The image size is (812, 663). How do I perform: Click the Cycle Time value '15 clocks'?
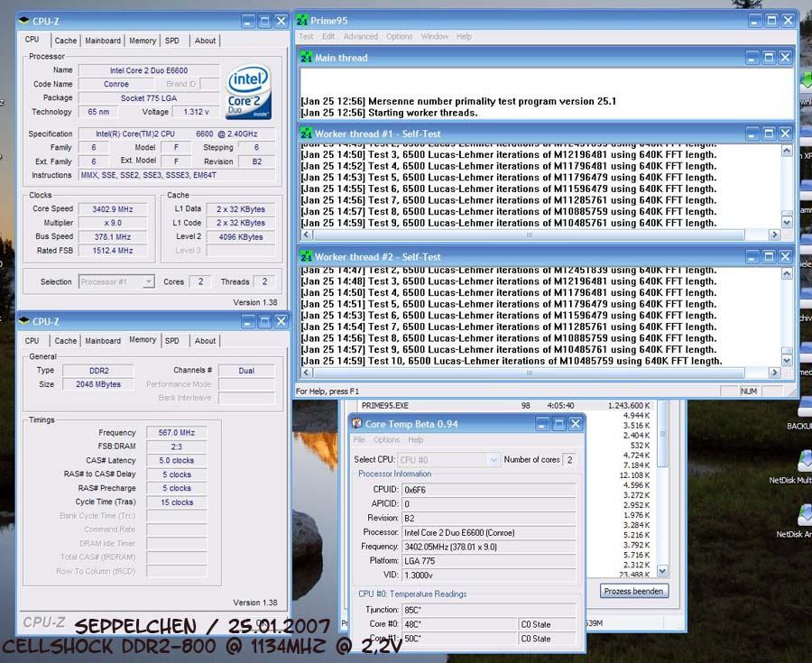(177, 502)
